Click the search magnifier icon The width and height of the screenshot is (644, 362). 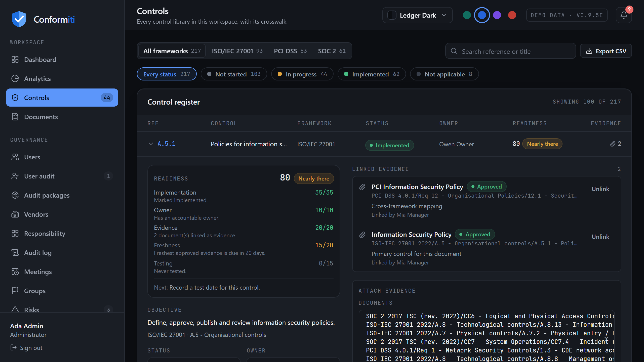click(x=454, y=51)
